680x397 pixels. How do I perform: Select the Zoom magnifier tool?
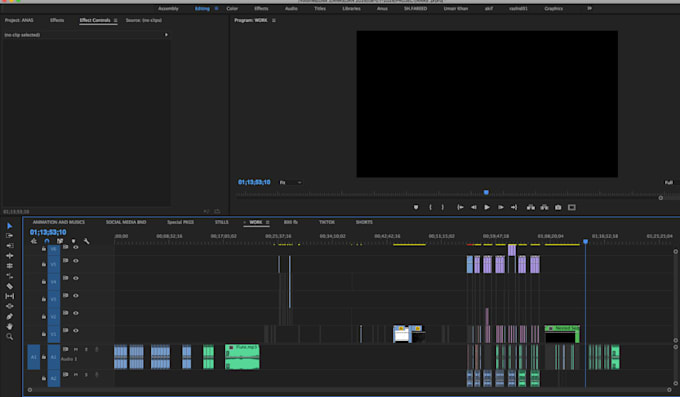10,336
